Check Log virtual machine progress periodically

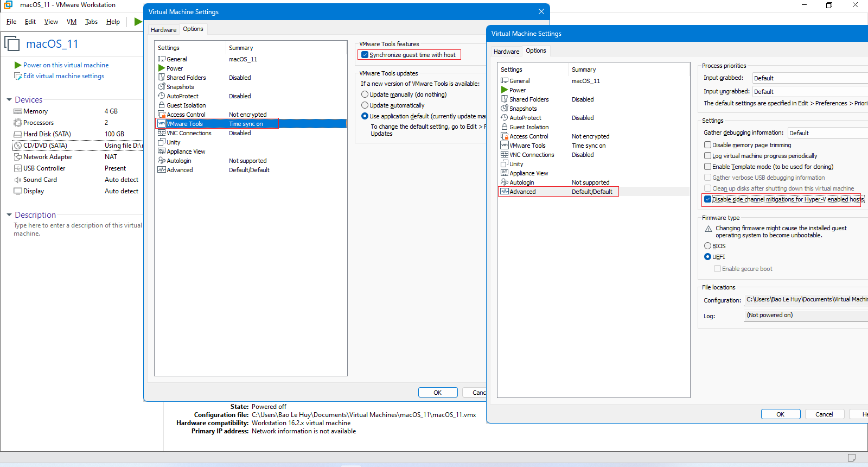click(707, 156)
